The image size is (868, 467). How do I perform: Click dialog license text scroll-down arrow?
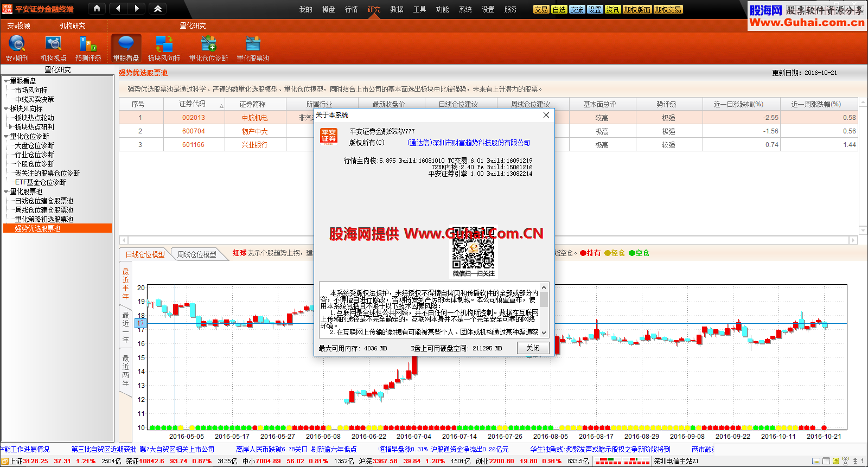pos(544,333)
